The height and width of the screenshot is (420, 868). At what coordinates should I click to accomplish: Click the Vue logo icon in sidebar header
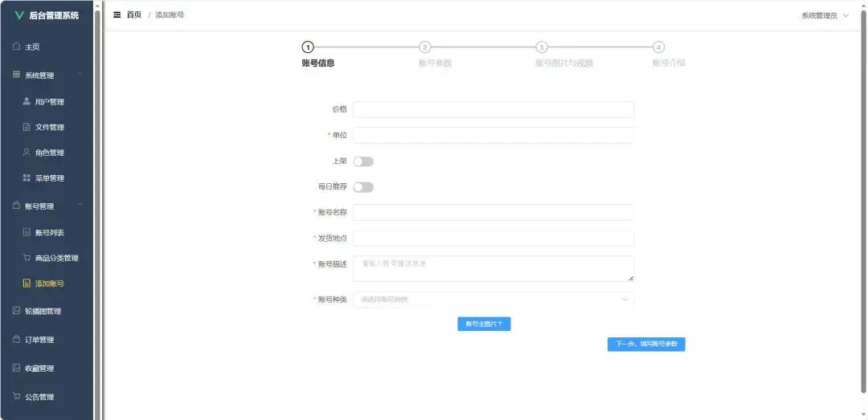(19, 15)
